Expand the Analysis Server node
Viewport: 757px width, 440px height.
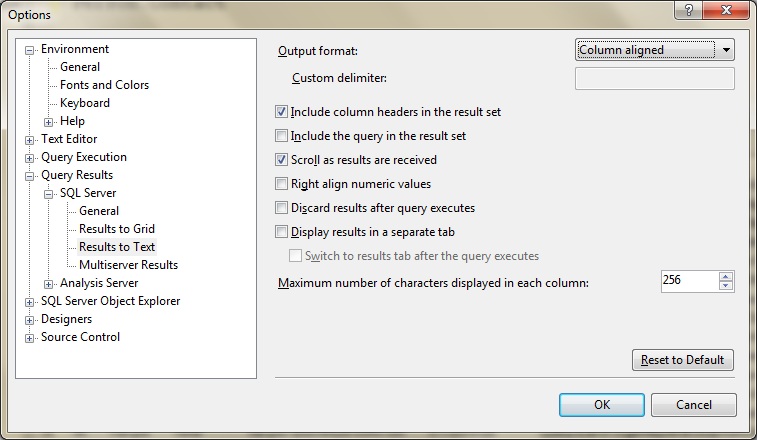click(49, 283)
